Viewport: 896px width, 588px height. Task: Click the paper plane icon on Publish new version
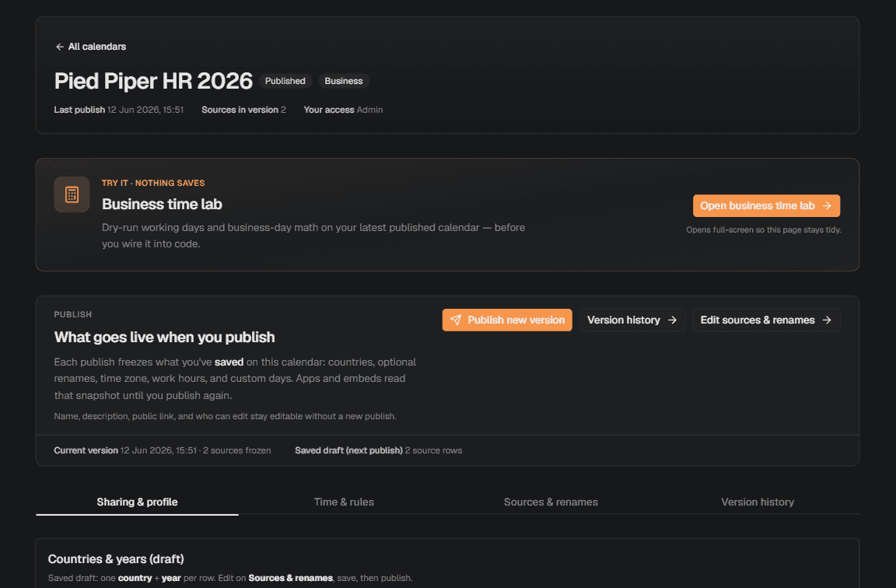pyautogui.click(x=456, y=320)
